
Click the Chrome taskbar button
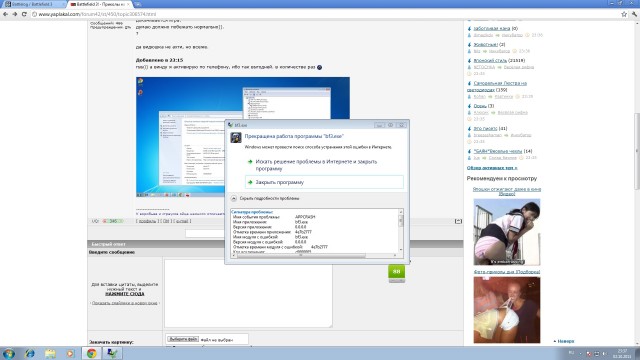pos(91,353)
